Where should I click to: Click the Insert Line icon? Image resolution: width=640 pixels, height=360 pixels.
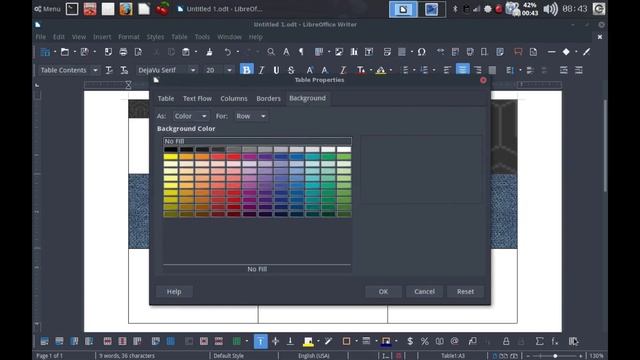551,52
